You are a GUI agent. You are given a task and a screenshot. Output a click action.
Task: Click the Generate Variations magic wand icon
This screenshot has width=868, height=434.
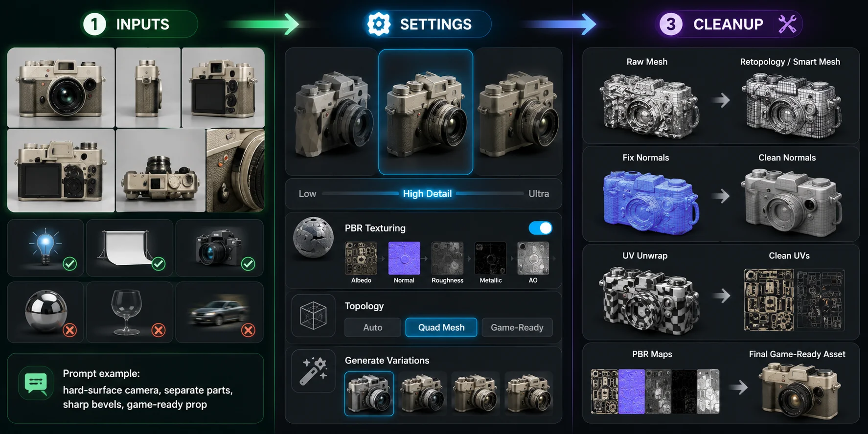click(x=314, y=371)
